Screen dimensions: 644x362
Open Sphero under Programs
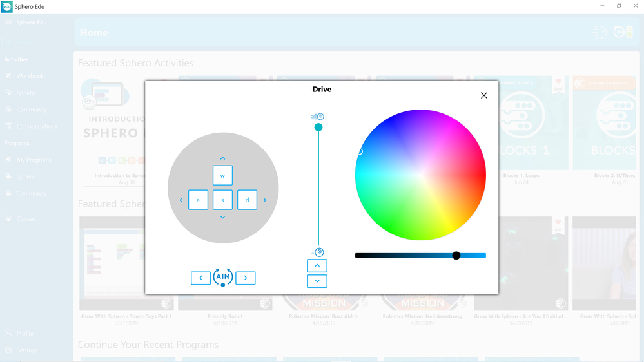pyautogui.click(x=24, y=176)
